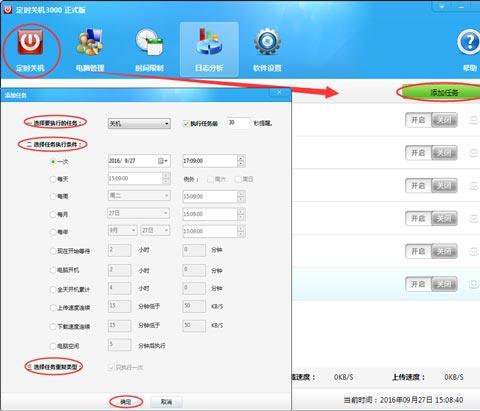Image resolution: width=480 pixels, height=411 pixels.
Task: Select the 电脑开机 radio option
Action: (x=53, y=270)
